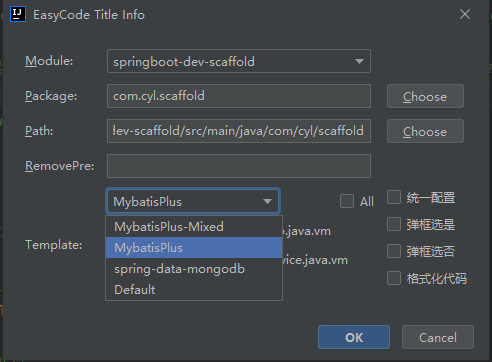Click the springboot-dev-scaffold module combo box
The image size is (492, 362).
(x=239, y=61)
